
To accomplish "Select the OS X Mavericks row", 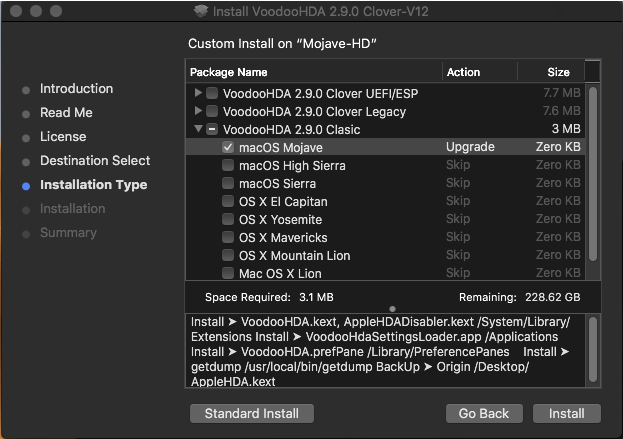I will (x=385, y=238).
